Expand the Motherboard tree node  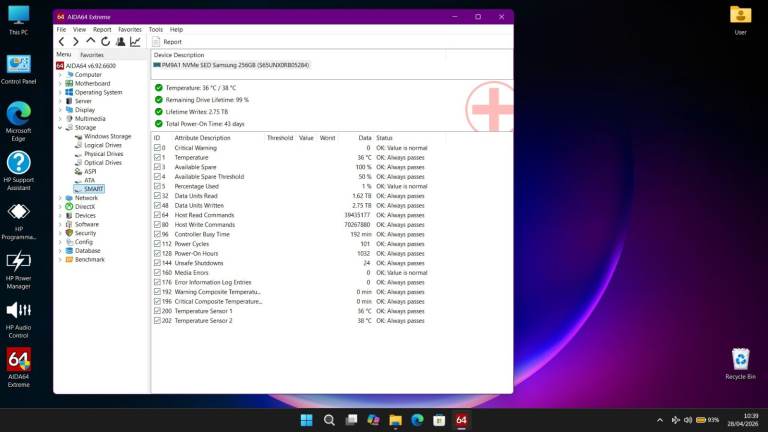[60, 84]
